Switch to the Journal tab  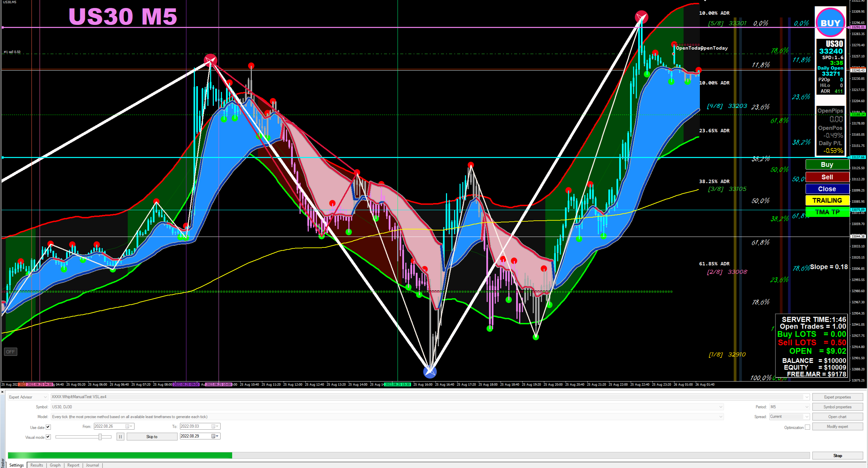click(92, 465)
